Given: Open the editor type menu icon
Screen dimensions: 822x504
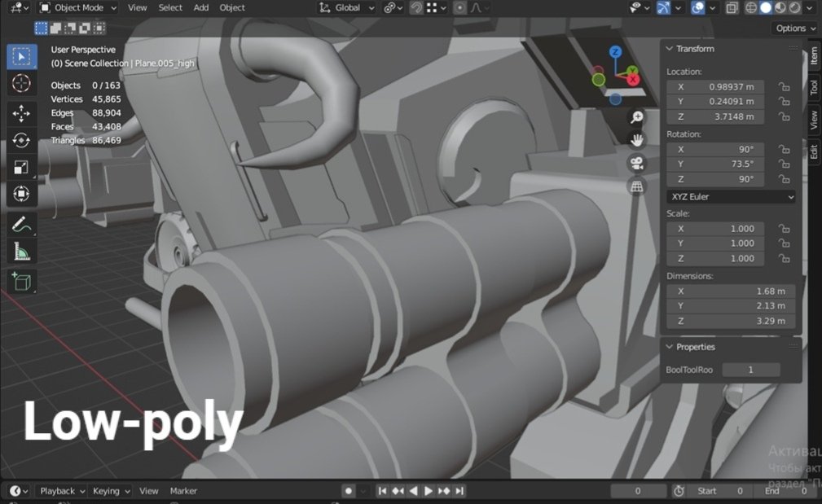Looking at the screenshot, I should (x=20, y=8).
